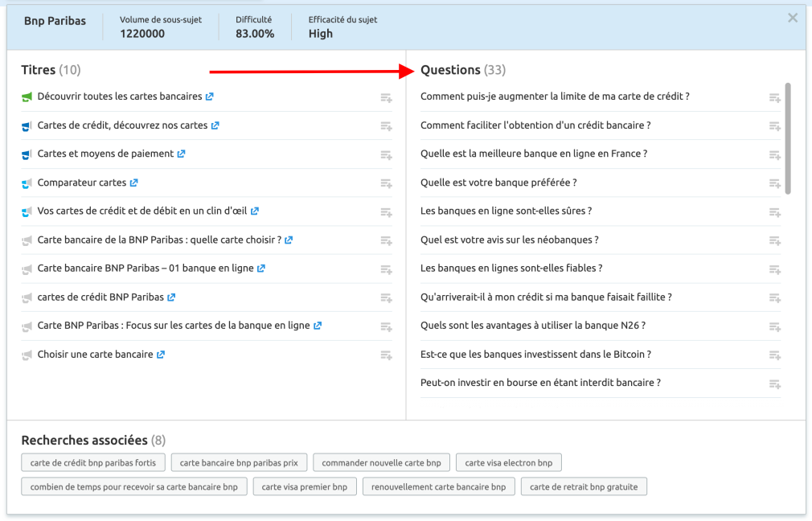
Task: Add 'Cartes et moyens de paiement' to list
Action: [x=387, y=155]
